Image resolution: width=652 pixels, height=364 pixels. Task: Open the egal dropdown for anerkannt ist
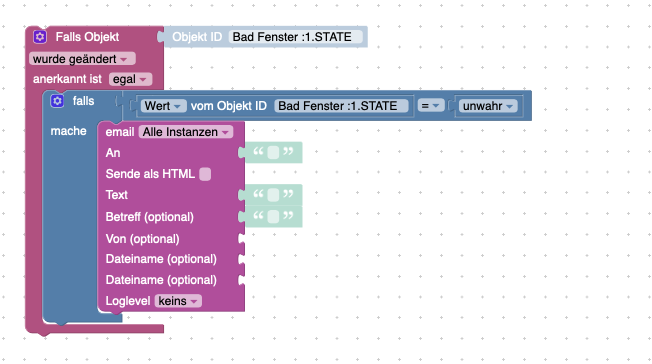130,79
